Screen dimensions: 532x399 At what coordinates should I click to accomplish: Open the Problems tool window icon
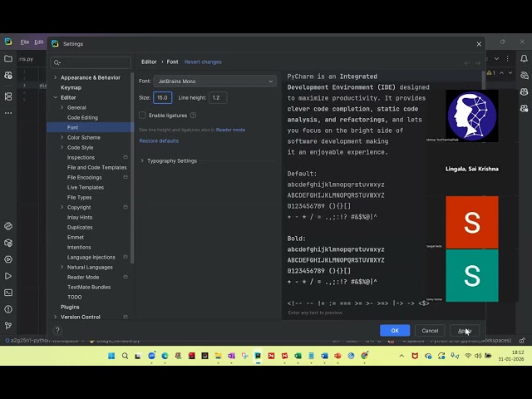point(8,309)
